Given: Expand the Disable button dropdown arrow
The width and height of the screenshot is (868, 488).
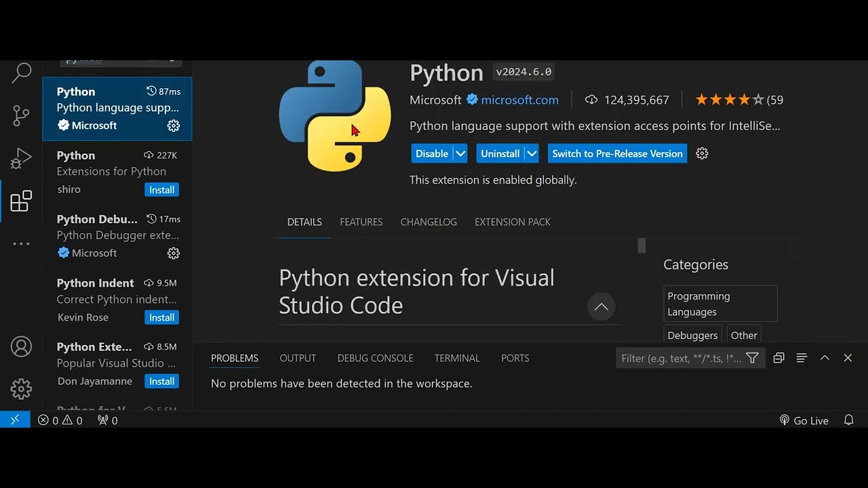Looking at the screenshot, I should coord(460,154).
